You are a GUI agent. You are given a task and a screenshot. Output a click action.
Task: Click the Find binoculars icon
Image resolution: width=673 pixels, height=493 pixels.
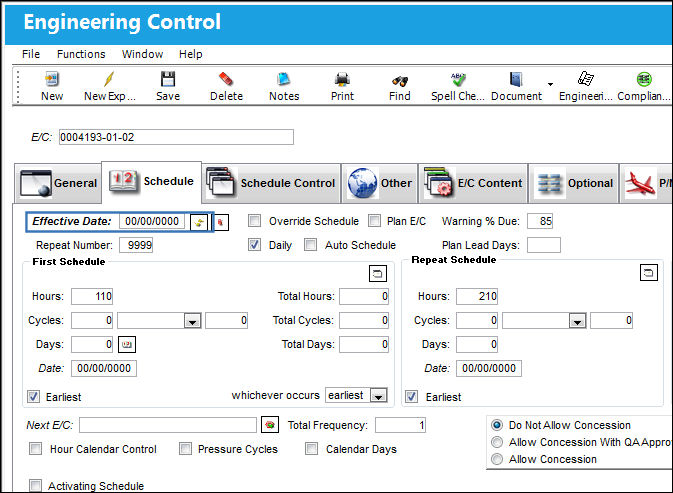click(x=400, y=80)
